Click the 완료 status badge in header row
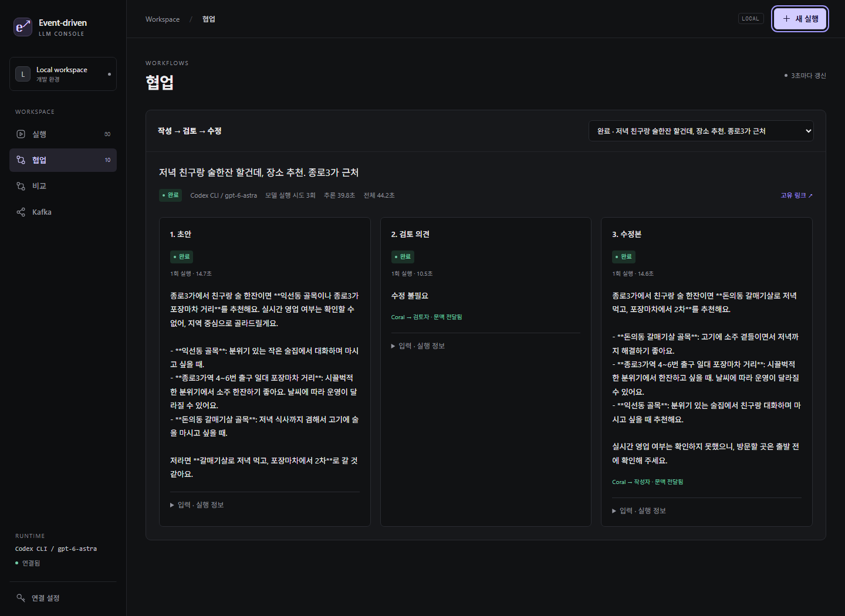Viewport: 845px width, 616px height. coord(171,195)
